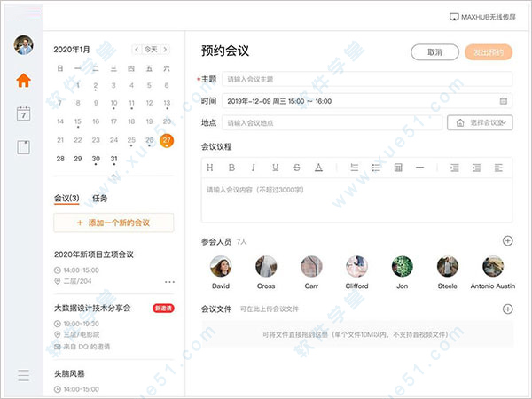The image size is (532, 399).
Task: Toggle bold in agenda editor
Action: tap(231, 168)
